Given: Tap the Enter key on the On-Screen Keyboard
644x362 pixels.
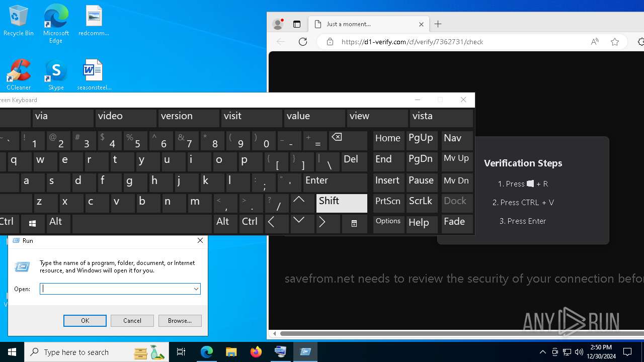Looking at the screenshot, I should click(x=335, y=182).
